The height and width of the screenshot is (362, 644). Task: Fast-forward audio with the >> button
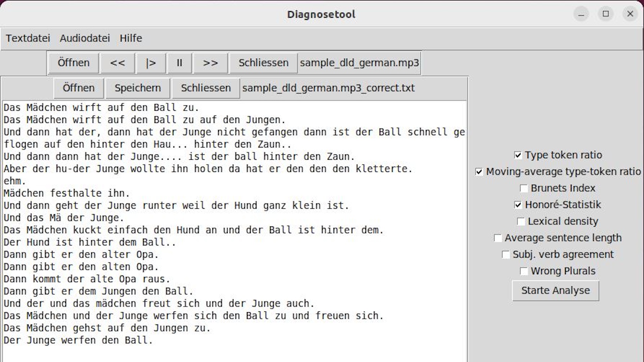[x=210, y=63]
